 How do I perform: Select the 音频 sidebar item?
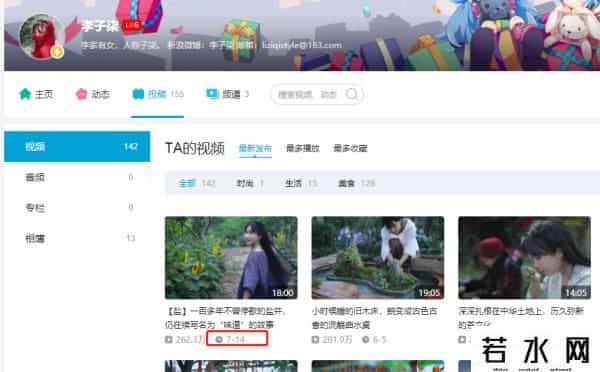click(x=77, y=177)
